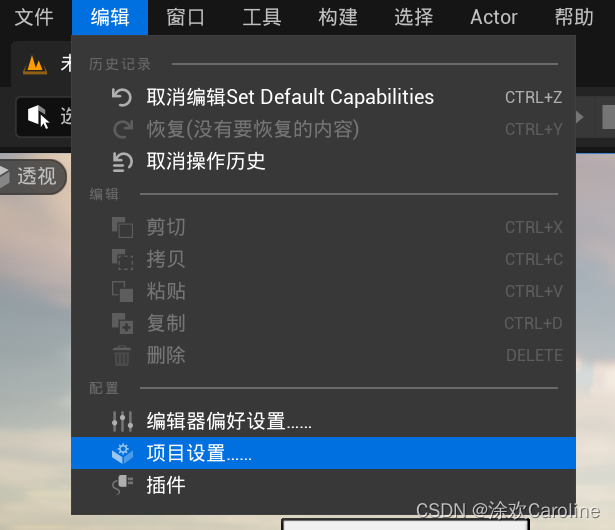This screenshot has width=615, height=530.
Task: Open the 文件 menu
Action: click(34, 17)
